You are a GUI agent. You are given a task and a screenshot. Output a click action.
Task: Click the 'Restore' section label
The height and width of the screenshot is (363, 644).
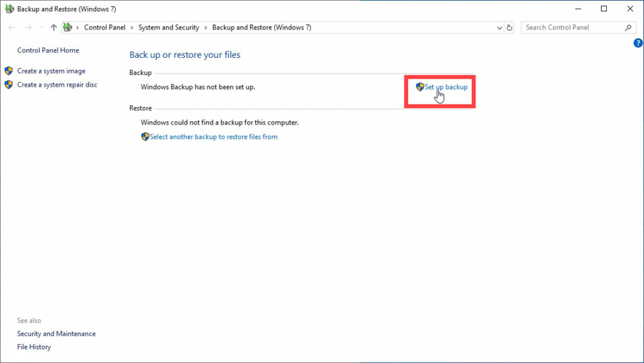click(140, 108)
